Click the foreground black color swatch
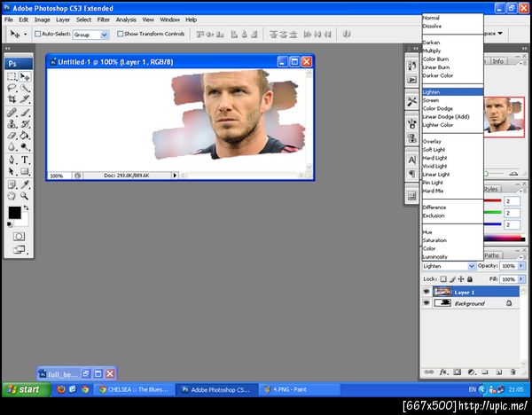The height and width of the screenshot is (415, 532). 14,213
